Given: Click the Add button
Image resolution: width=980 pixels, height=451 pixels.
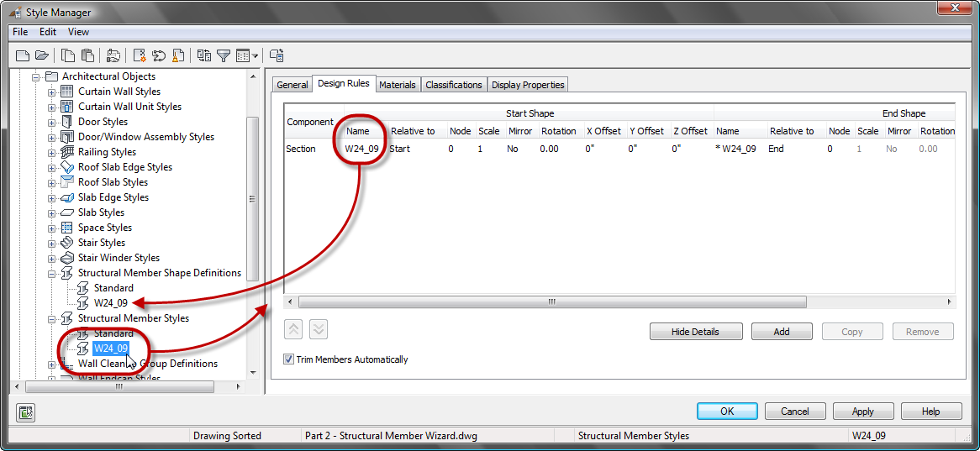Looking at the screenshot, I should (x=782, y=332).
